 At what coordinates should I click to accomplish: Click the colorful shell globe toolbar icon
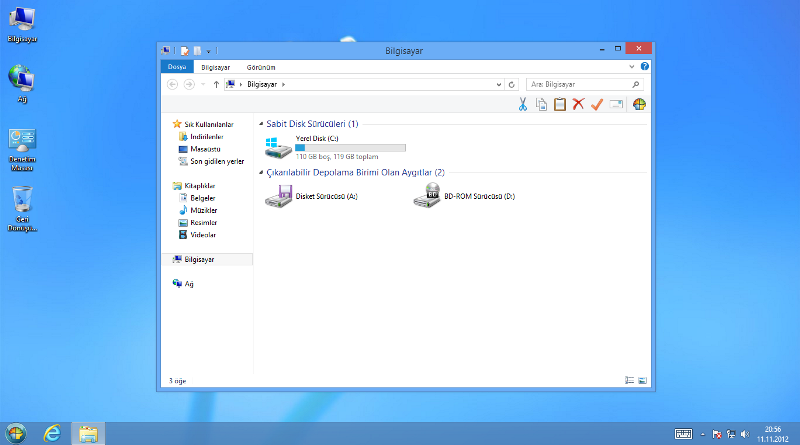click(639, 104)
